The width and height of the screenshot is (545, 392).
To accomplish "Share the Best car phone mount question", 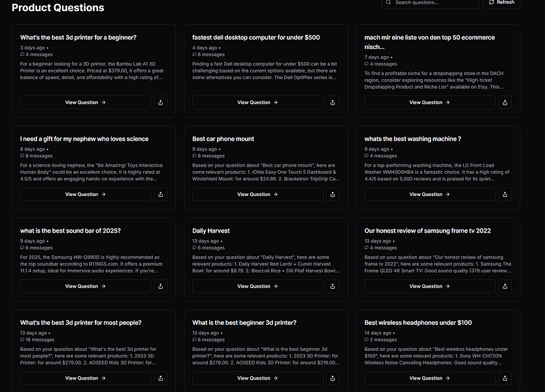I will (333, 194).
